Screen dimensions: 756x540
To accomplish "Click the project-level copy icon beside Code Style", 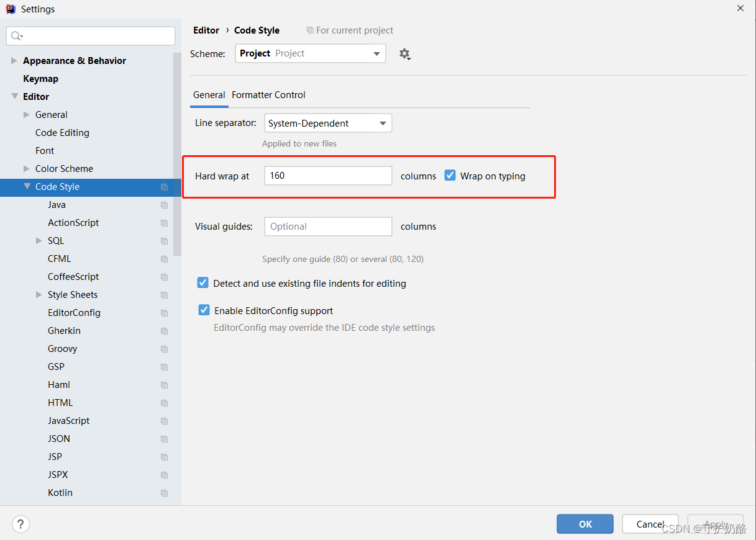I will pyautogui.click(x=164, y=187).
